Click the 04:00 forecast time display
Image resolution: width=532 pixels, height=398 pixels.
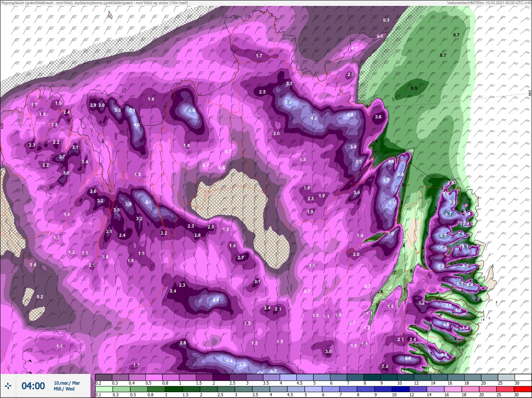click(33, 386)
